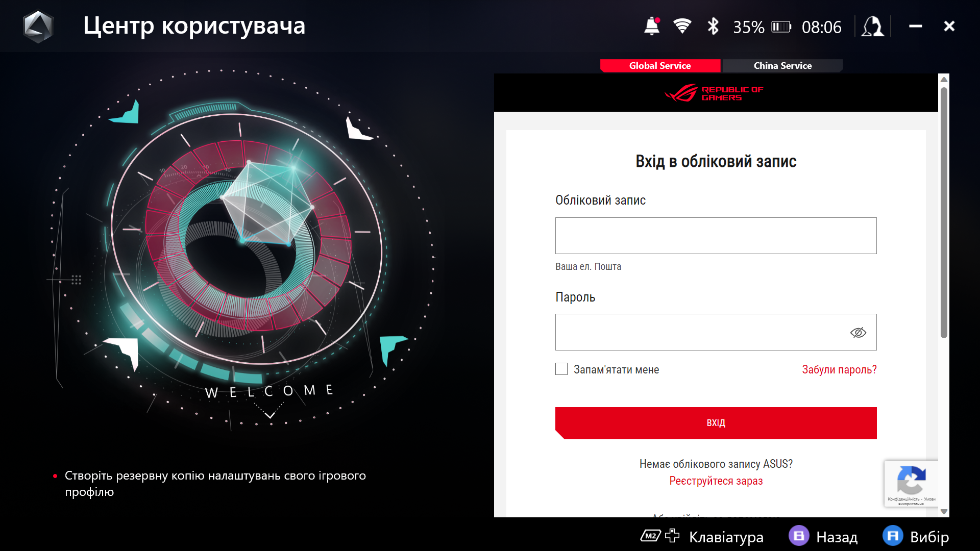This screenshot has width=980, height=551.
Task: Click the battery indicator icon
Action: [781, 27]
